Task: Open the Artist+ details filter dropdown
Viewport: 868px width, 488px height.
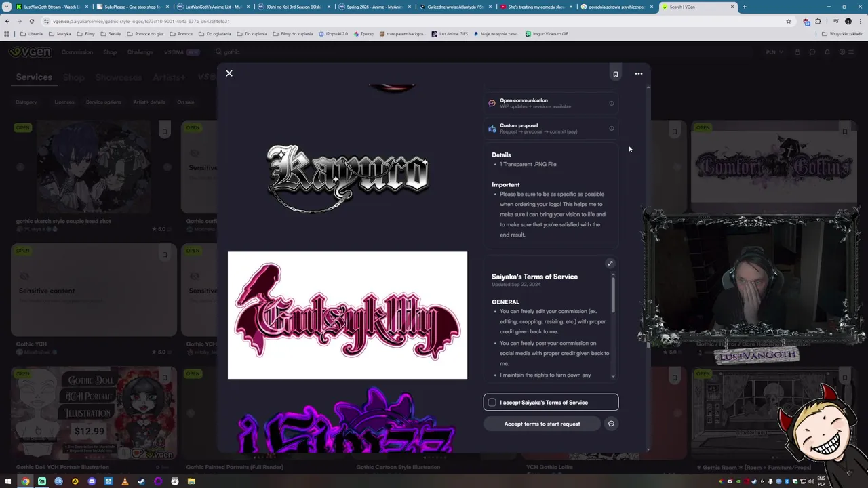Action: pos(151,102)
